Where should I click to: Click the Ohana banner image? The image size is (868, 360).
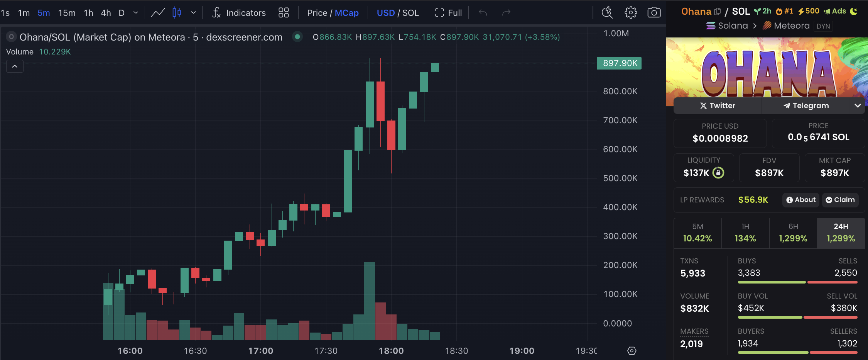(x=767, y=68)
